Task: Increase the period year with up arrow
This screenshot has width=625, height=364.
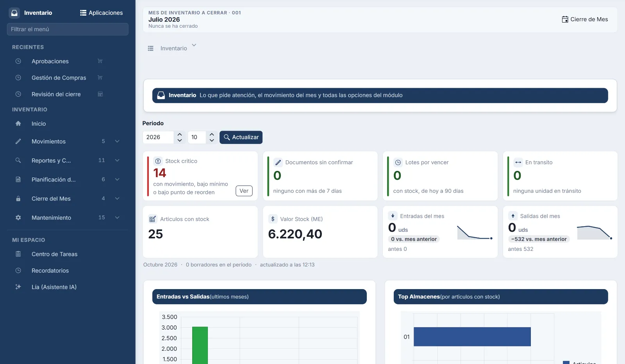Action: 180,134
